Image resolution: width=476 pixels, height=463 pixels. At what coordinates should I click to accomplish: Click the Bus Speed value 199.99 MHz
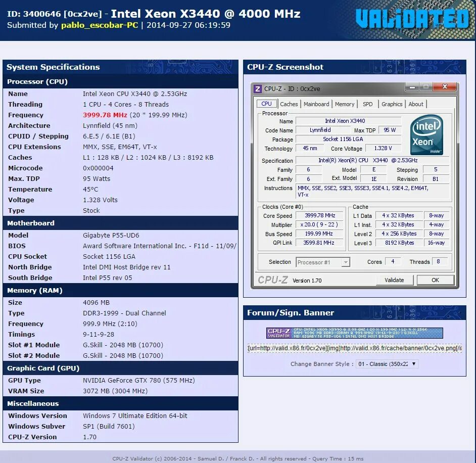click(319, 234)
